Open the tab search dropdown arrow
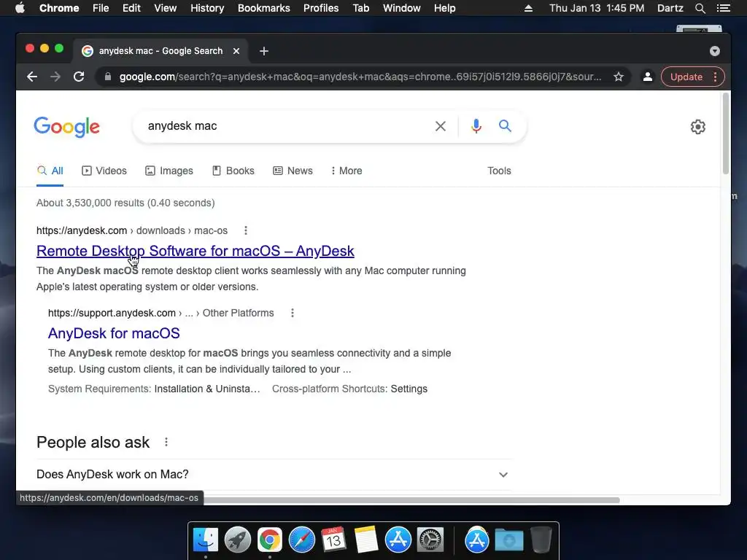Image resolution: width=747 pixels, height=560 pixels. tap(715, 51)
